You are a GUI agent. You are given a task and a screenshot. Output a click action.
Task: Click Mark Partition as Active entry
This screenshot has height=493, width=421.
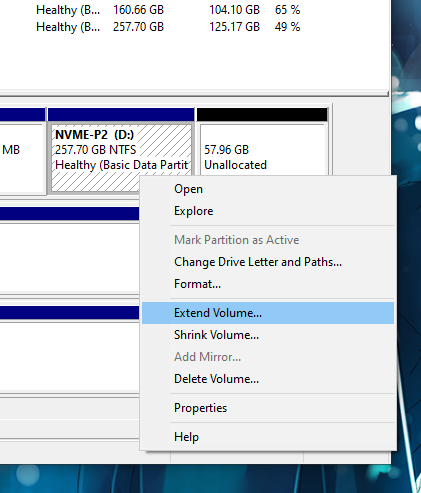pos(268,240)
